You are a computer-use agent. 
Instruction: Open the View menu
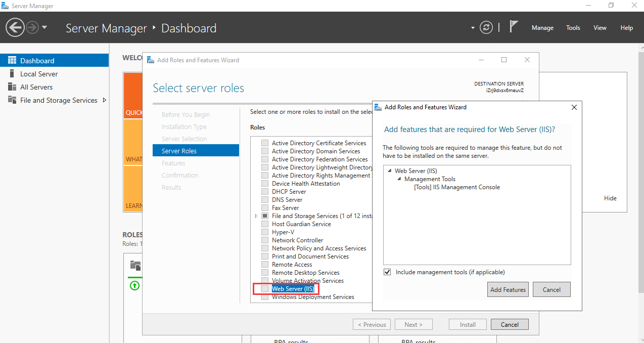click(x=600, y=28)
